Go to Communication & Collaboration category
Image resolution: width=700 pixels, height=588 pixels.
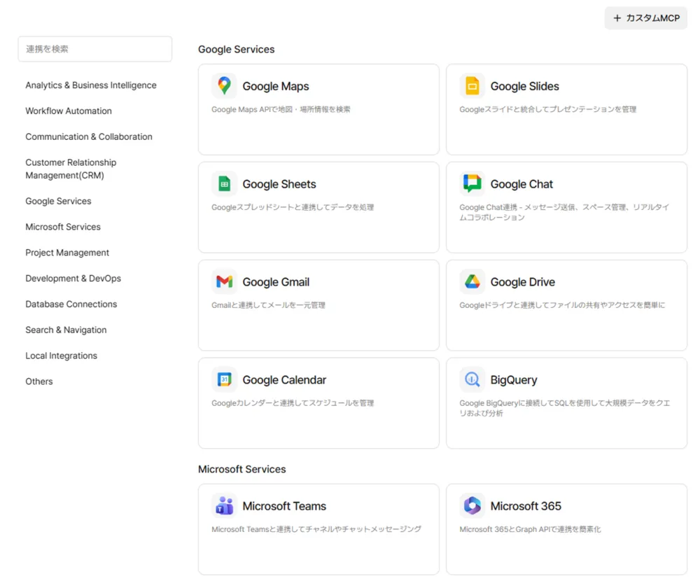pyautogui.click(x=89, y=136)
